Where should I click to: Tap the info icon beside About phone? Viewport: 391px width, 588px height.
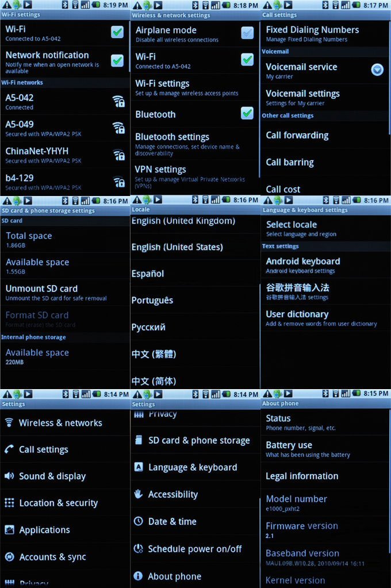[138, 576]
